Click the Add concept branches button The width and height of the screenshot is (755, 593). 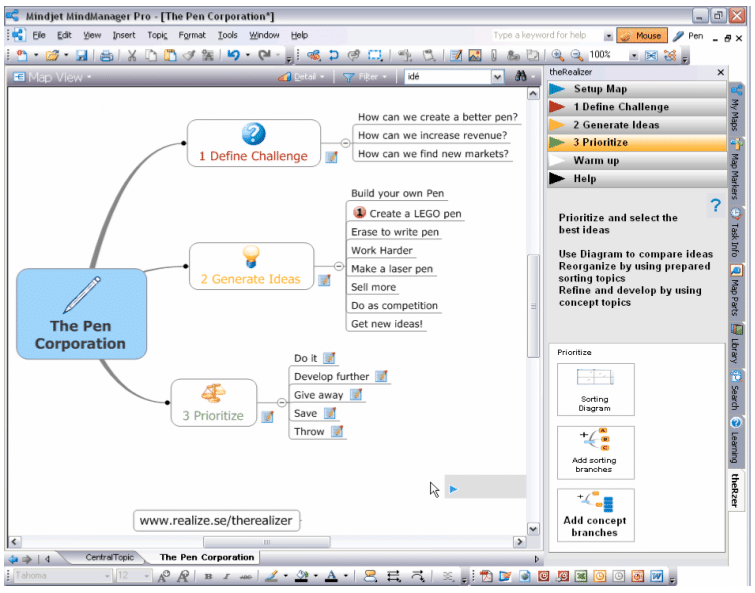pos(596,515)
